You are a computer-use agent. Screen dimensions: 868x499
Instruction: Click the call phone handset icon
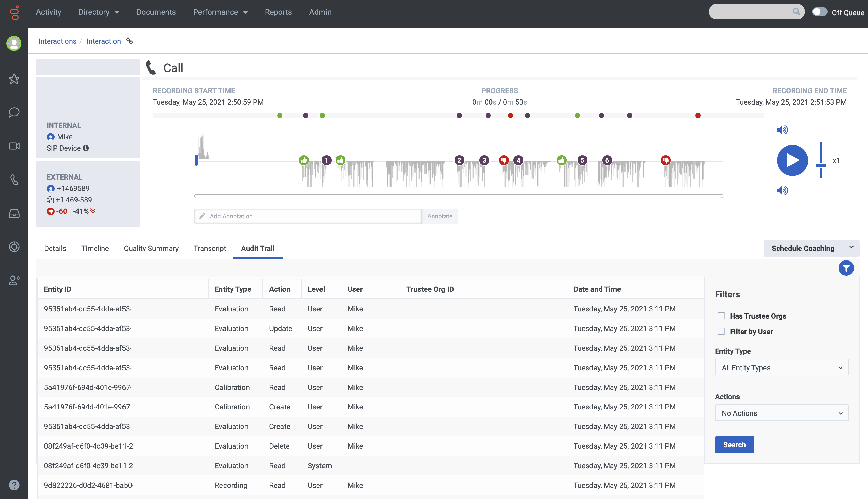(x=151, y=67)
